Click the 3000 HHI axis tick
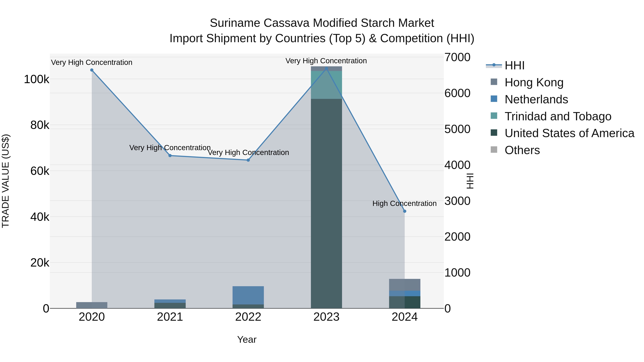This screenshot has height=362, width=644. [x=457, y=201]
